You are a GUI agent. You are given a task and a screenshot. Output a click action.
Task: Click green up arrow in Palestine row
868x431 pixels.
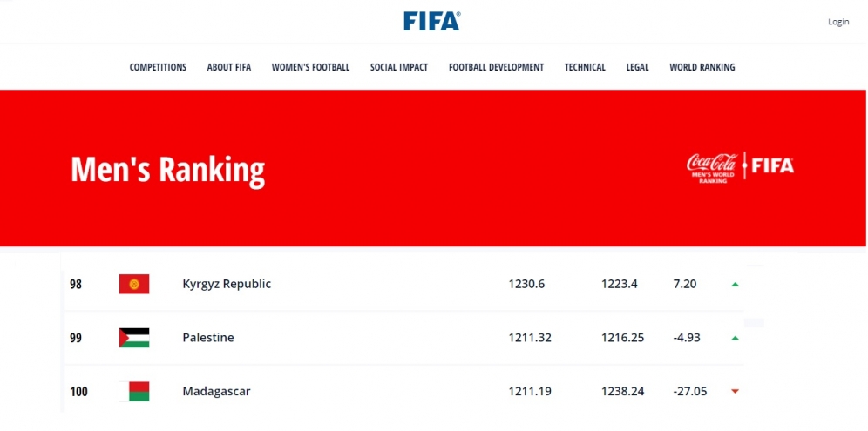[735, 338]
